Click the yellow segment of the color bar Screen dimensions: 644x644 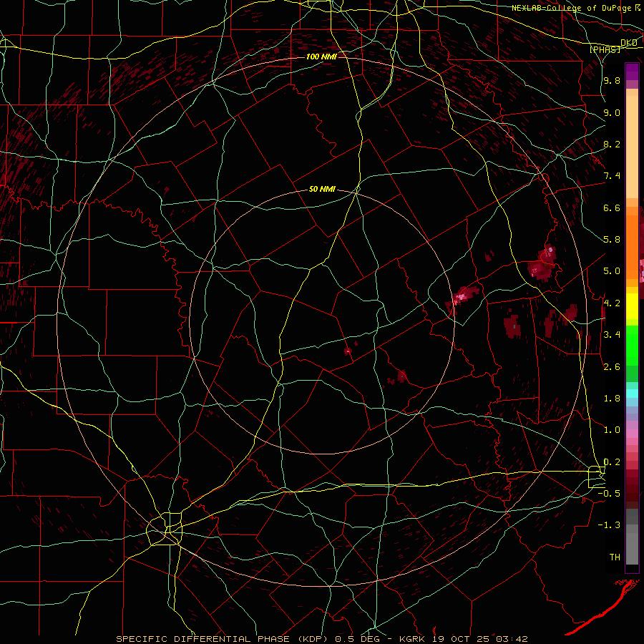coord(632,306)
